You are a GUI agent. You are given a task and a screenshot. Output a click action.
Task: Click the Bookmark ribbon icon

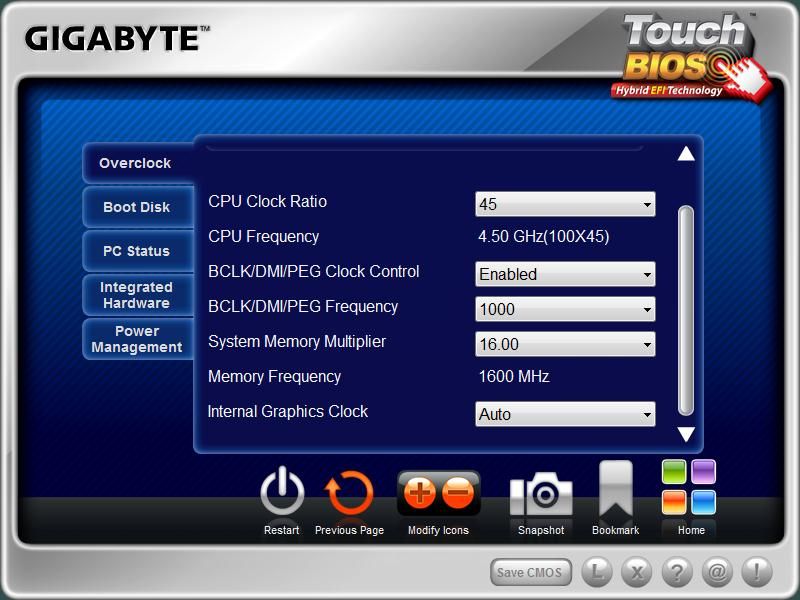[616, 489]
